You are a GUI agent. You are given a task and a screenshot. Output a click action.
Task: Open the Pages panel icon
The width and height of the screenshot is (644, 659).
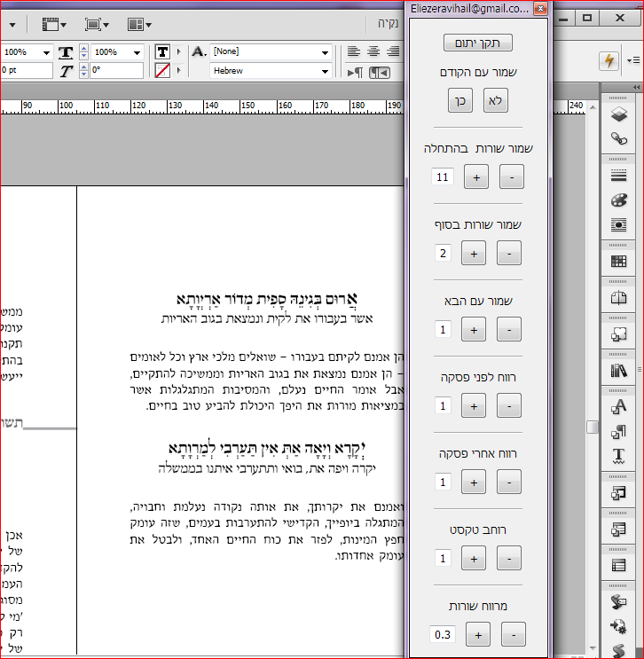click(x=619, y=298)
